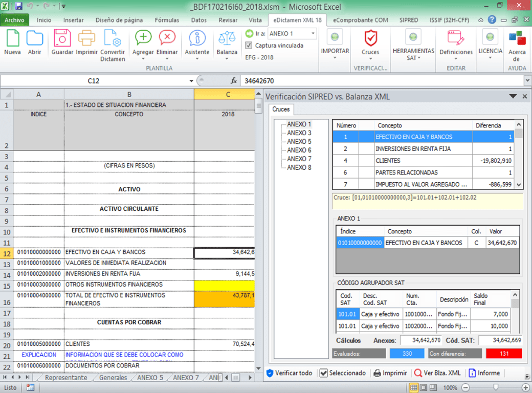The width and height of the screenshot is (532, 393).
Task: Switch to the Inicio ribbon tab
Action: tap(44, 20)
